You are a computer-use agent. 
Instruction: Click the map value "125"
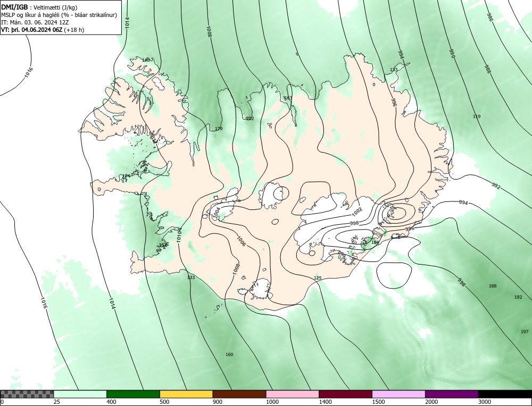pyautogui.click(x=318, y=278)
